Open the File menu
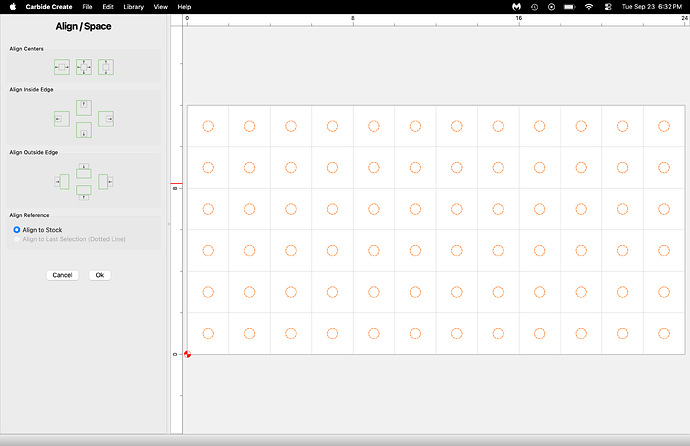 [88, 7]
